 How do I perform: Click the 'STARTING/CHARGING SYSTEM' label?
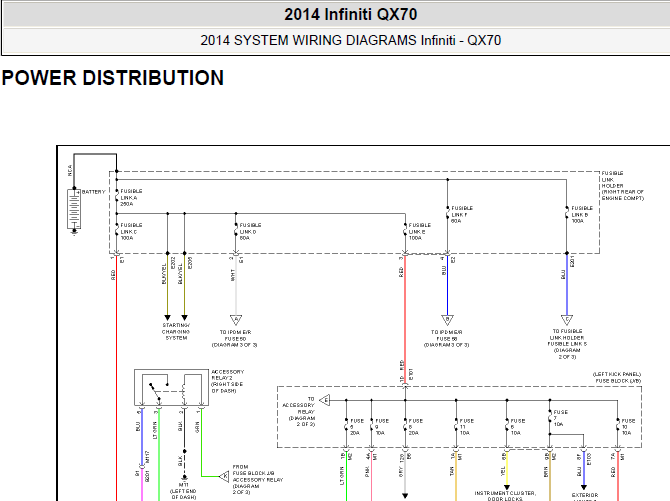click(176, 331)
